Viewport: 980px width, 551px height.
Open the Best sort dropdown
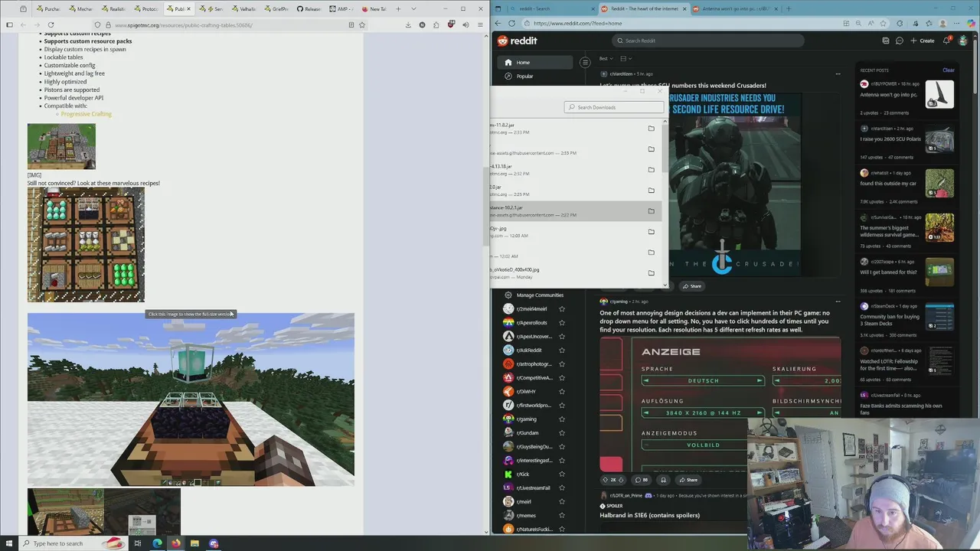coord(606,58)
